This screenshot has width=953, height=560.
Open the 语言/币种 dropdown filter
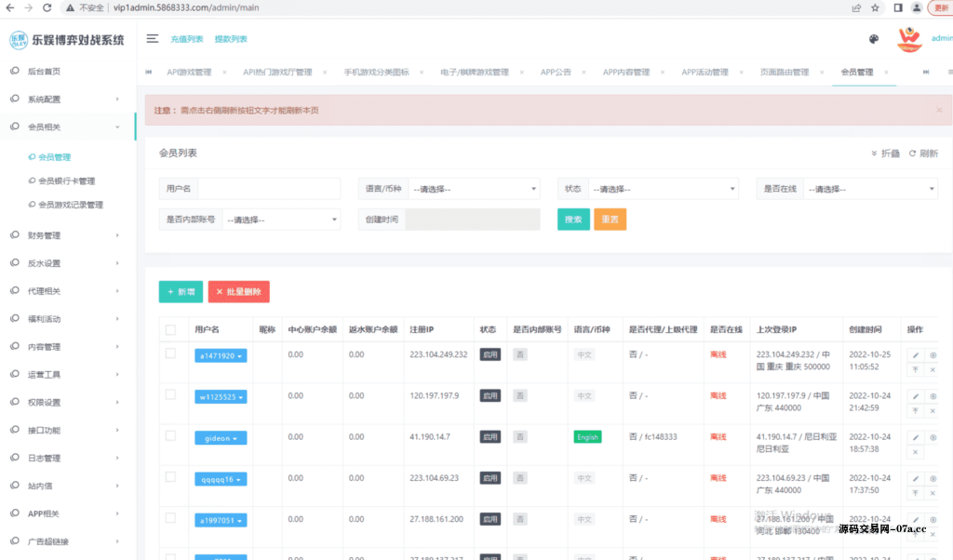476,188
